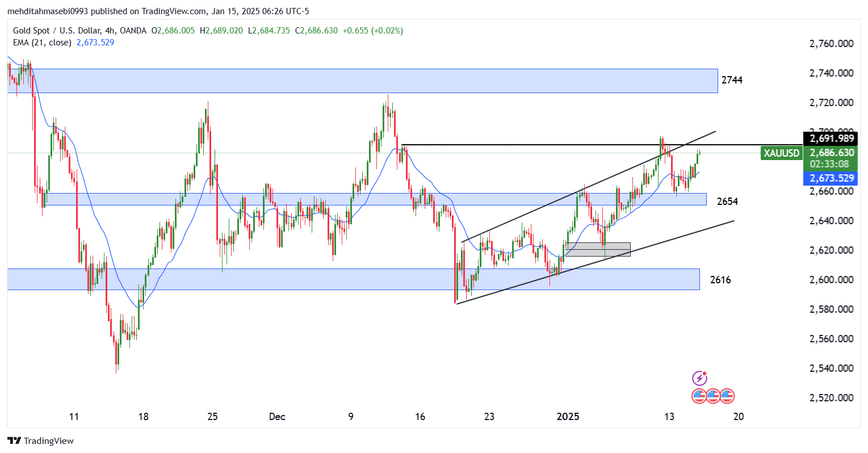Select the small gray rectangle drawing
This screenshot has width=868, height=453.
[598, 249]
